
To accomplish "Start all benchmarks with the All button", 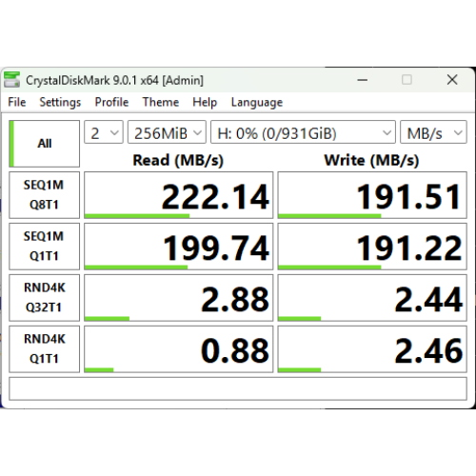I will pyautogui.click(x=44, y=144).
